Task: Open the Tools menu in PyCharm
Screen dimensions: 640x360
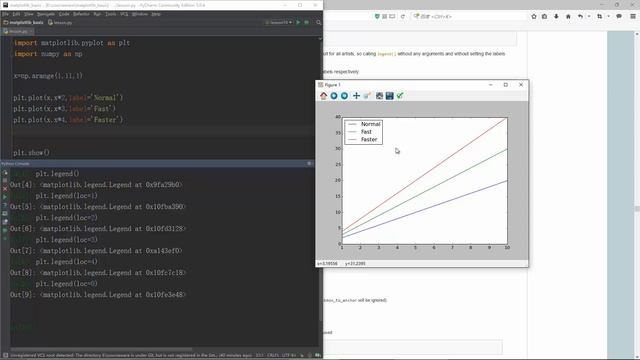Action: tap(111, 14)
